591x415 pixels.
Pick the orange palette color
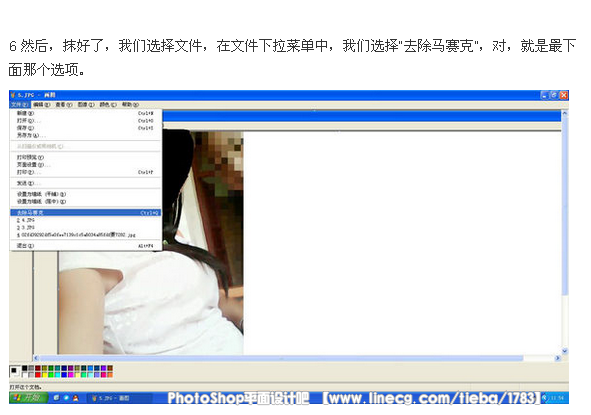click(110, 375)
